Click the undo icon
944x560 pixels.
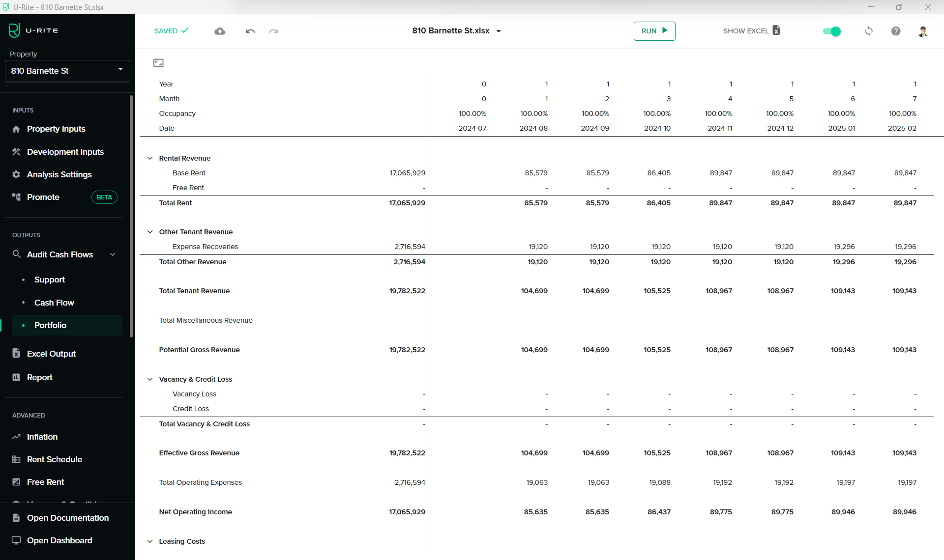pyautogui.click(x=250, y=30)
